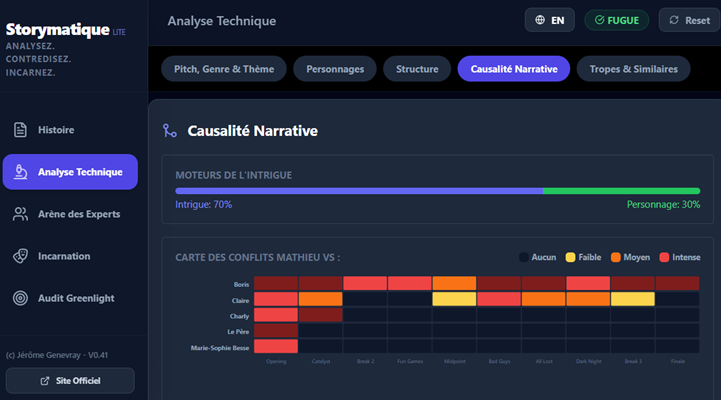Click the Incarnation theater masks icon
Image resolution: width=721 pixels, height=400 pixels.
click(x=20, y=256)
